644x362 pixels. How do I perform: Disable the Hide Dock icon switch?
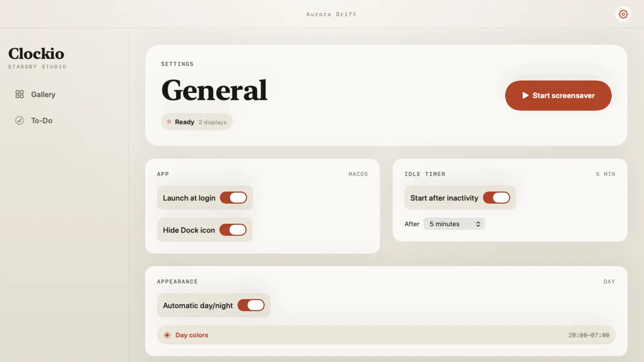click(233, 230)
